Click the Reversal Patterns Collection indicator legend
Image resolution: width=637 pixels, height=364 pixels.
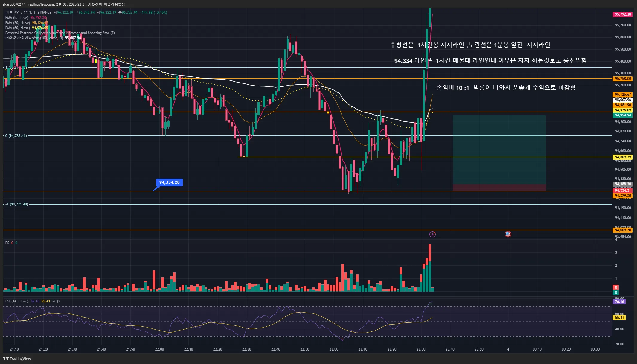60,33
